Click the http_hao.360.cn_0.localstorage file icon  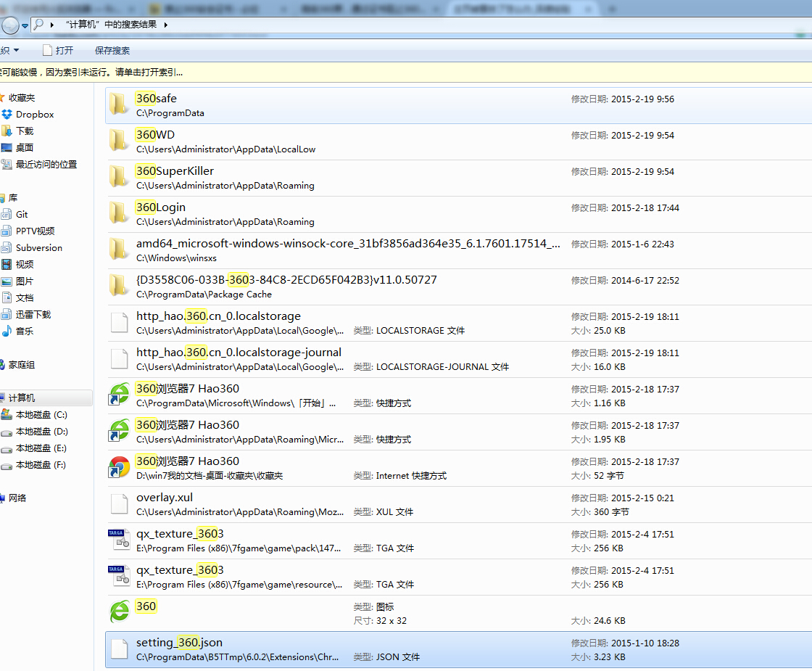(119, 322)
